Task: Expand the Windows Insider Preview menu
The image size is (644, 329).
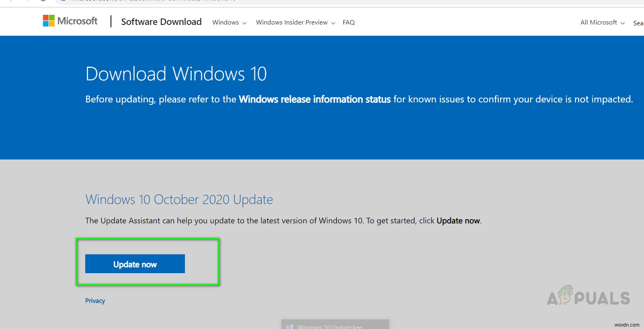Action: tap(295, 22)
